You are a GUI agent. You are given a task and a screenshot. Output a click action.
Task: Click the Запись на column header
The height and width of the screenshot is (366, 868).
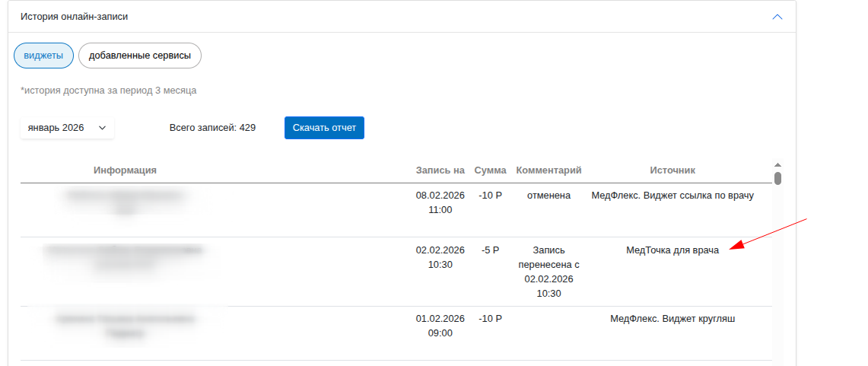click(440, 170)
